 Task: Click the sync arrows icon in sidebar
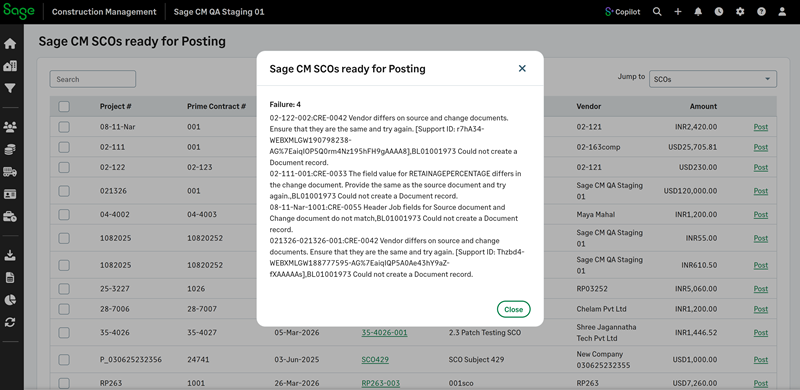(10, 322)
